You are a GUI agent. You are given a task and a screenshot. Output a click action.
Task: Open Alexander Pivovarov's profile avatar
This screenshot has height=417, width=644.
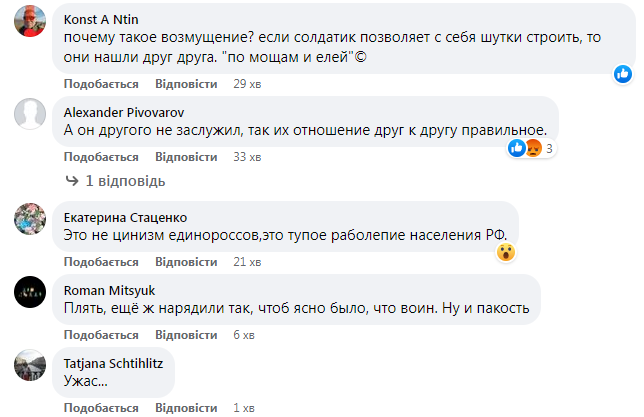click(x=30, y=115)
